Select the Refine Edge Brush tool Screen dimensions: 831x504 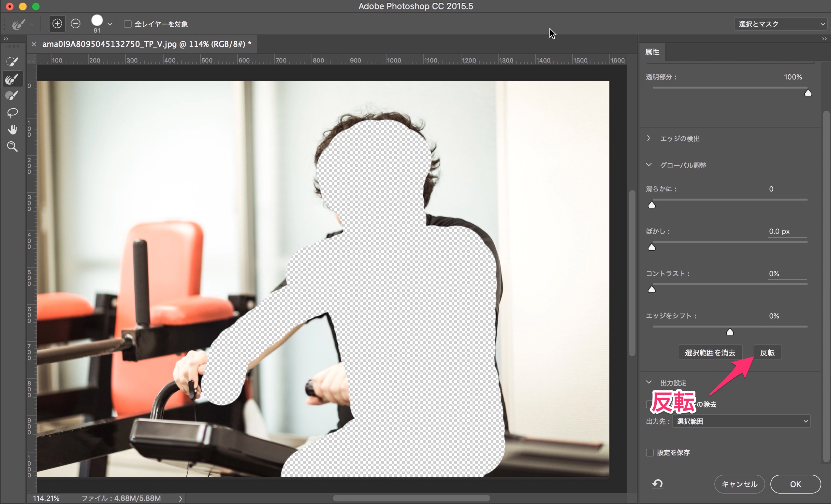[12, 79]
